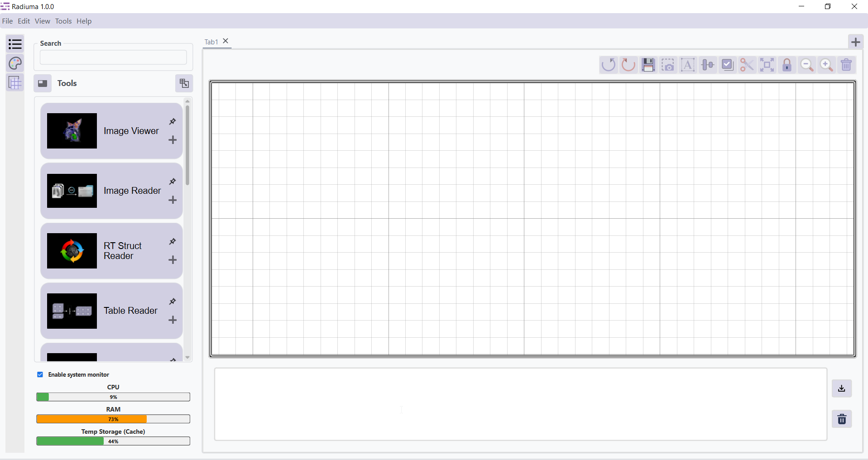Click the collapse-all icon beside Tools

pos(184,83)
